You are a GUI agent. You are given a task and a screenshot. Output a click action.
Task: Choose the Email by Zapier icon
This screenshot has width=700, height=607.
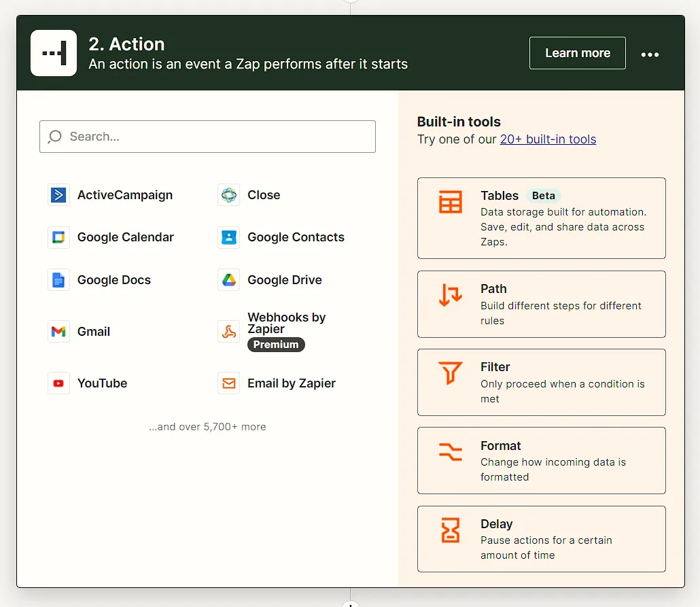[x=229, y=383]
